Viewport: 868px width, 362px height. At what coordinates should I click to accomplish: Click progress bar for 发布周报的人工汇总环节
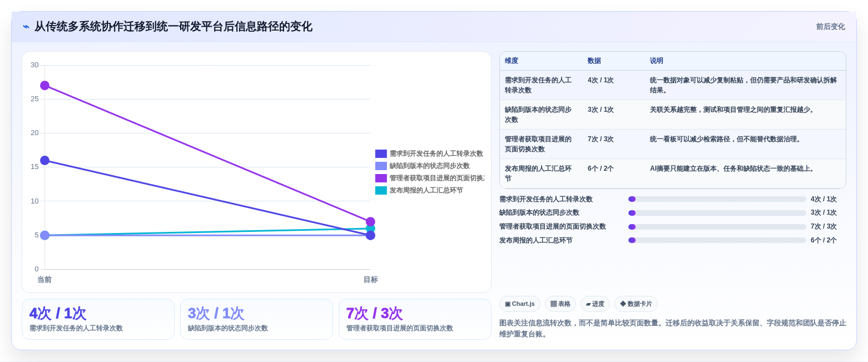click(x=717, y=240)
